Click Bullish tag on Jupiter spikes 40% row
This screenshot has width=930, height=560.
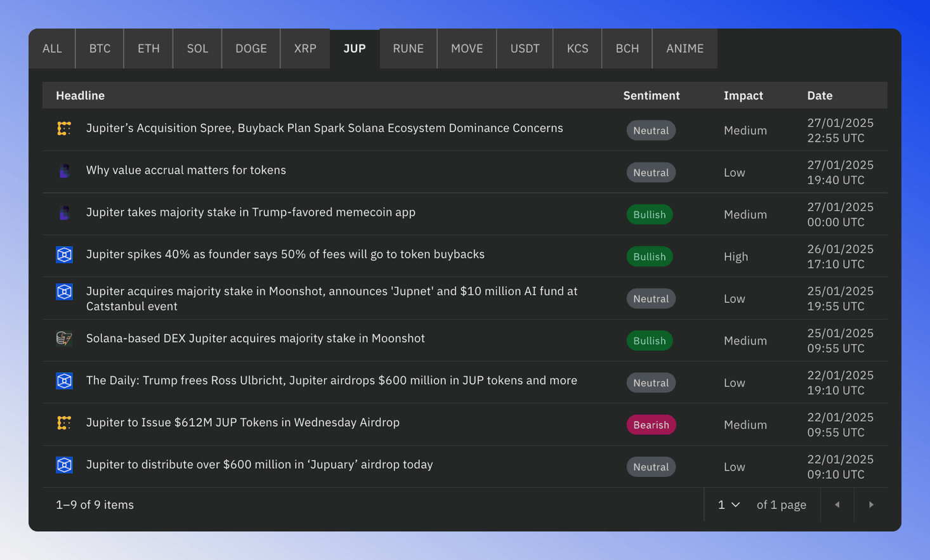(x=650, y=257)
